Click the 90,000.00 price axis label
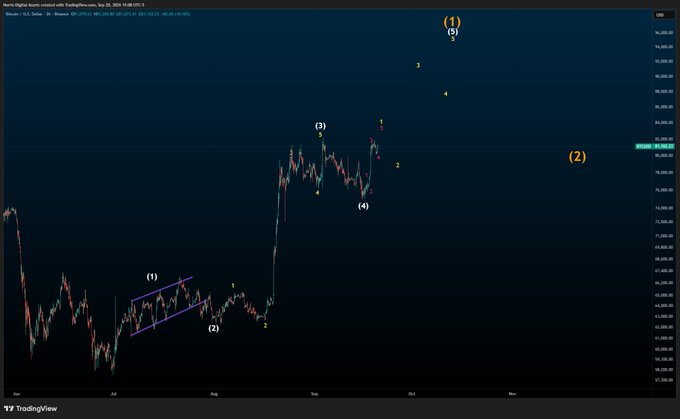Screen dimensions: 680x419 pyautogui.click(x=664, y=76)
